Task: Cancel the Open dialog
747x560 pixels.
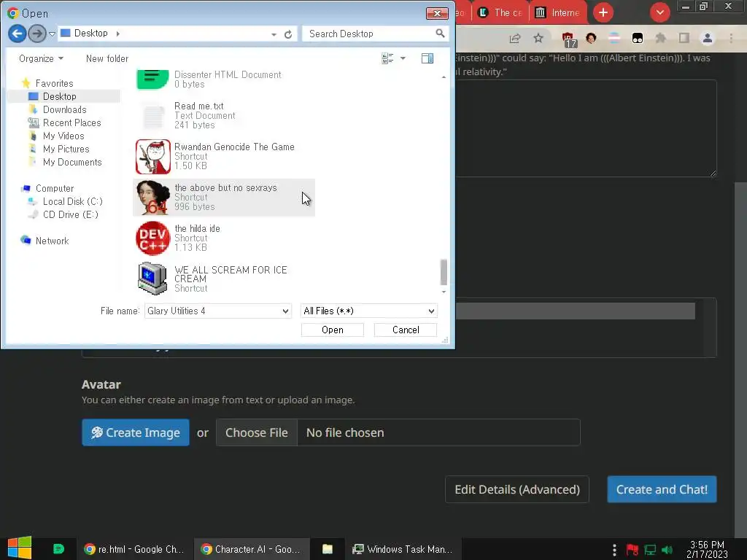Action: [x=406, y=330]
